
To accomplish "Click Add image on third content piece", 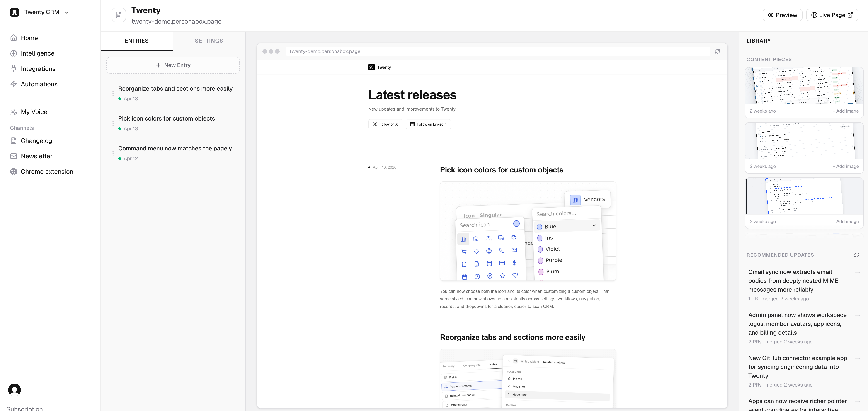I will point(845,222).
